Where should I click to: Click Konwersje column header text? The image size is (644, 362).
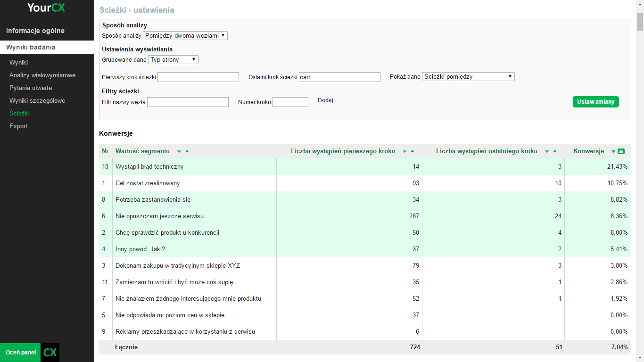[x=588, y=151]
